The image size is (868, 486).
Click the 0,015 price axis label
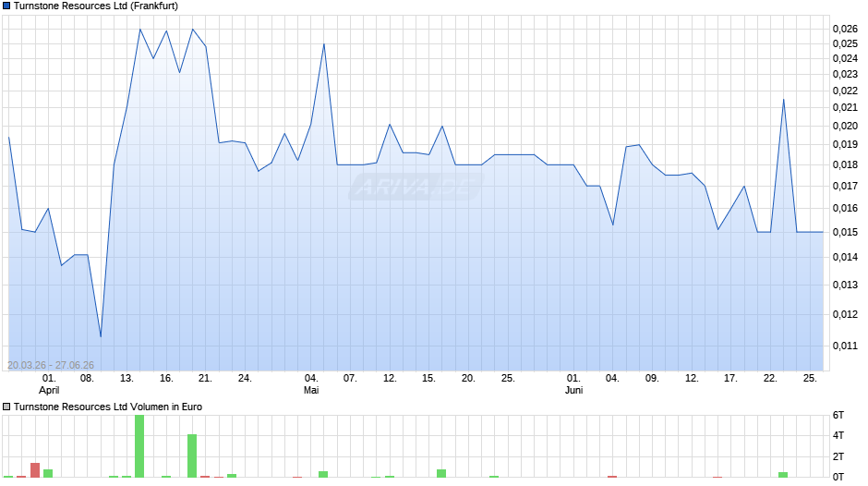coord(845,232)
